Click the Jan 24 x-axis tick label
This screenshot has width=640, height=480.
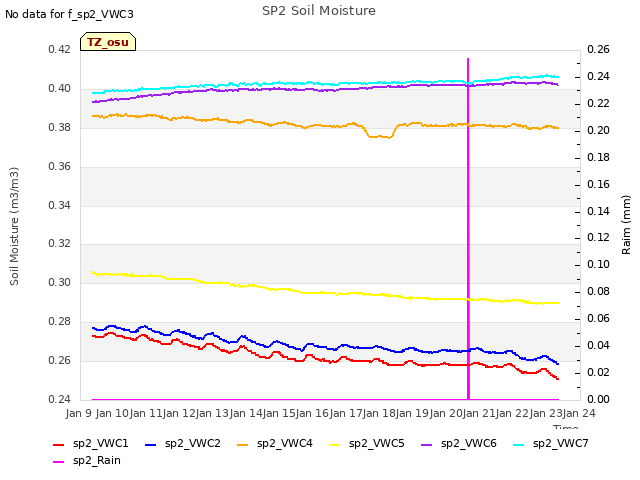579,413
